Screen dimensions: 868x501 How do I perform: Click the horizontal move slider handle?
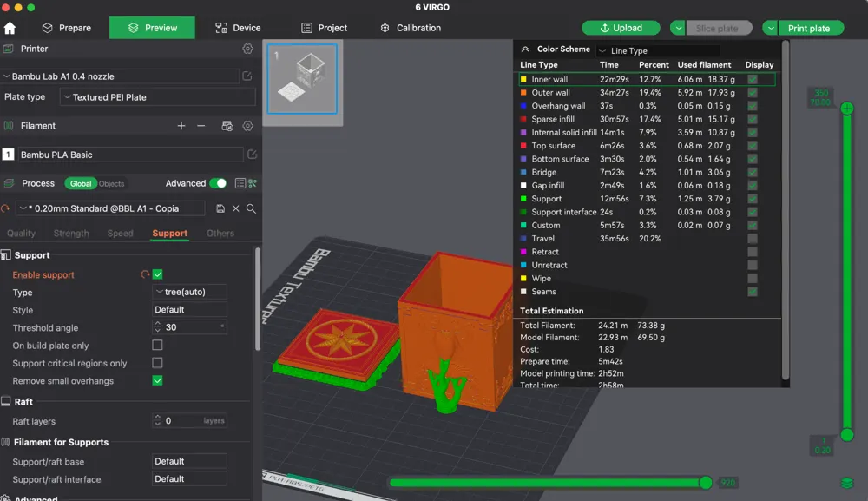[705, 483]
